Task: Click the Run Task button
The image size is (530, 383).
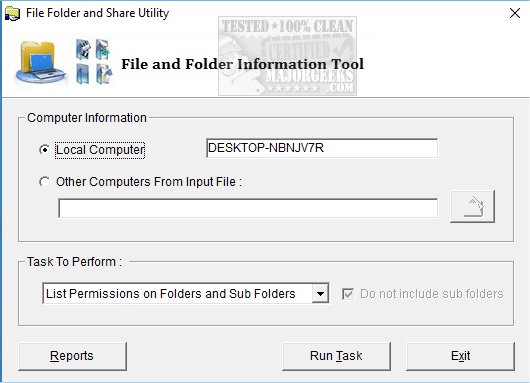Action: 336,356
